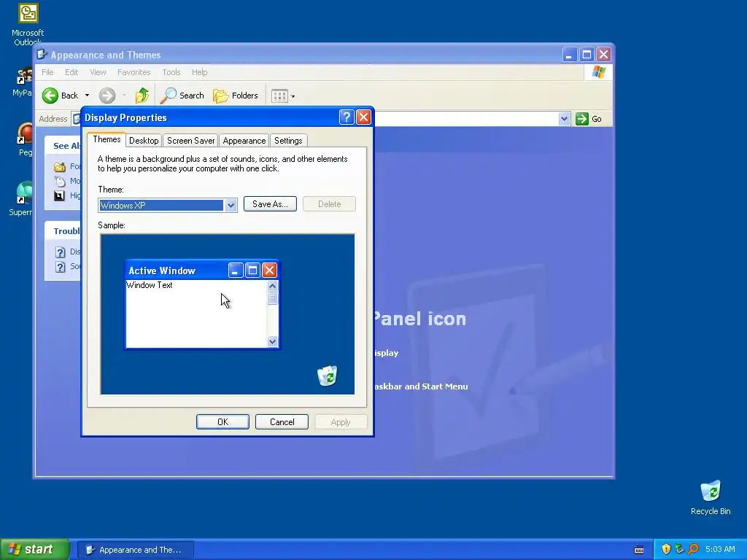Click the Appearance and Themes title bar icon
The image size is (747, 560).
(x=42, y=55)
